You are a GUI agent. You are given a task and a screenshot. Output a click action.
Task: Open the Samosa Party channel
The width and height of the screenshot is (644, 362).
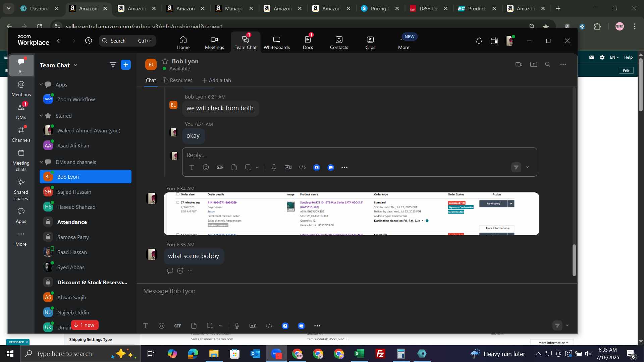click(x=86, y=237)
